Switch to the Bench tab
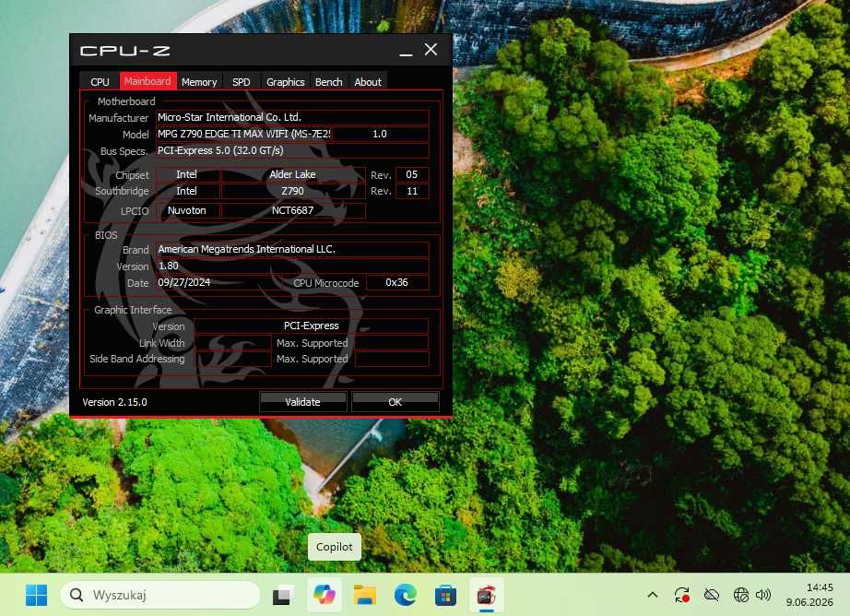Screen dimensions: 850x616 pos(328,82)
